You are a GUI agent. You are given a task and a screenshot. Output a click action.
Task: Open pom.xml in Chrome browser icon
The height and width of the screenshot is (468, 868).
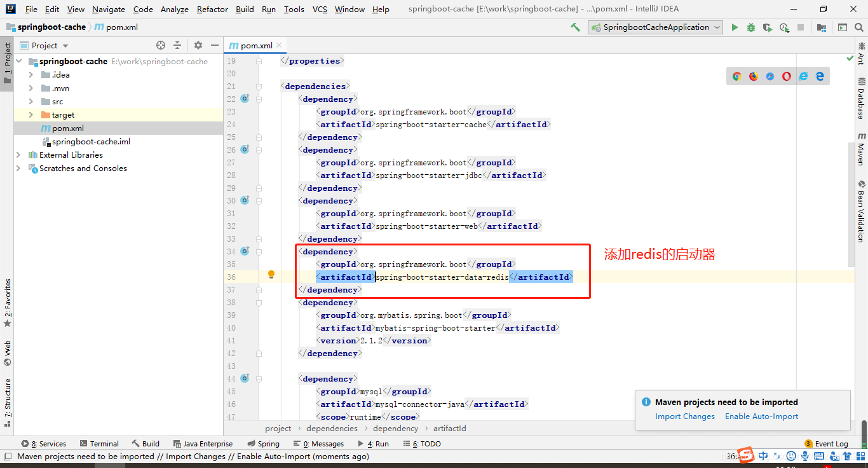pyautogui.click(x=737, y=76)
